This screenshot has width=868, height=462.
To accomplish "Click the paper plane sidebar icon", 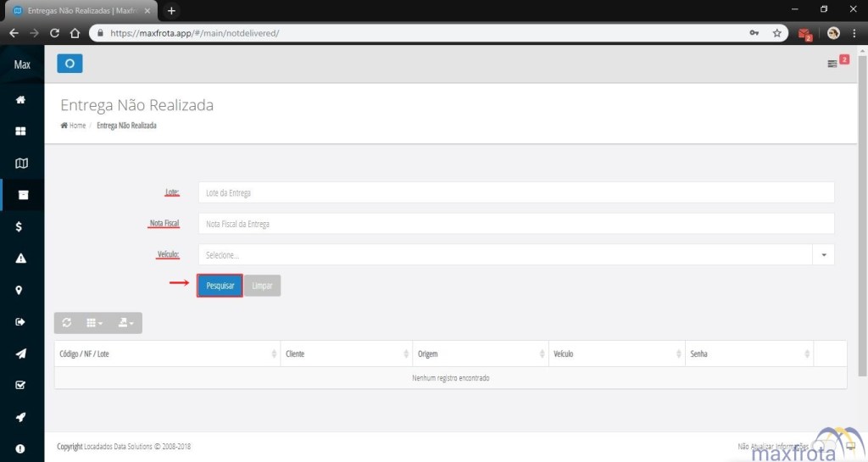I will point(21,353).
